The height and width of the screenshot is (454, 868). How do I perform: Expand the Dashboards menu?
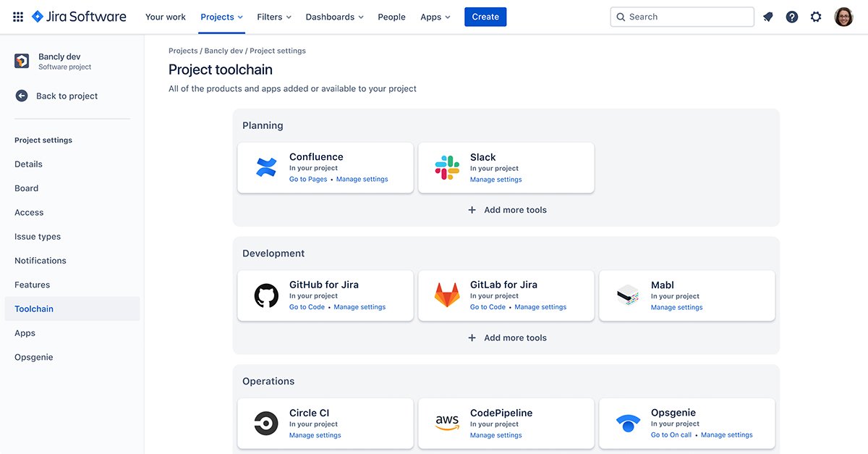click(334, 16)
